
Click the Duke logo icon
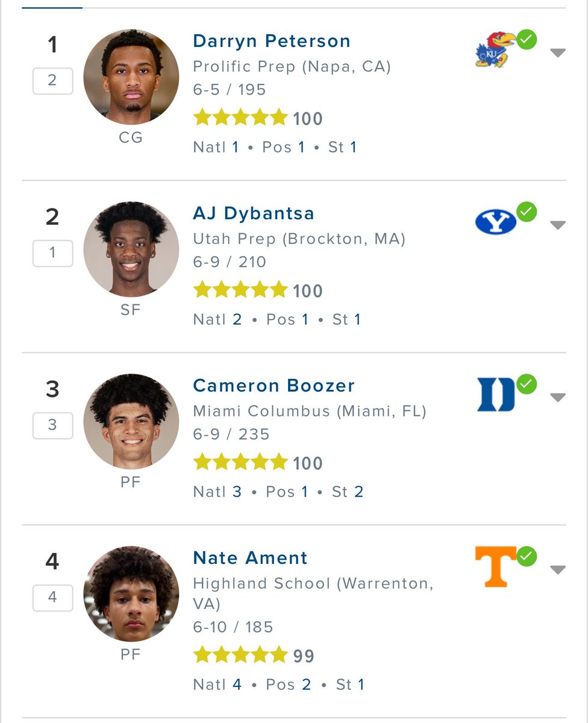click(496, 395)
